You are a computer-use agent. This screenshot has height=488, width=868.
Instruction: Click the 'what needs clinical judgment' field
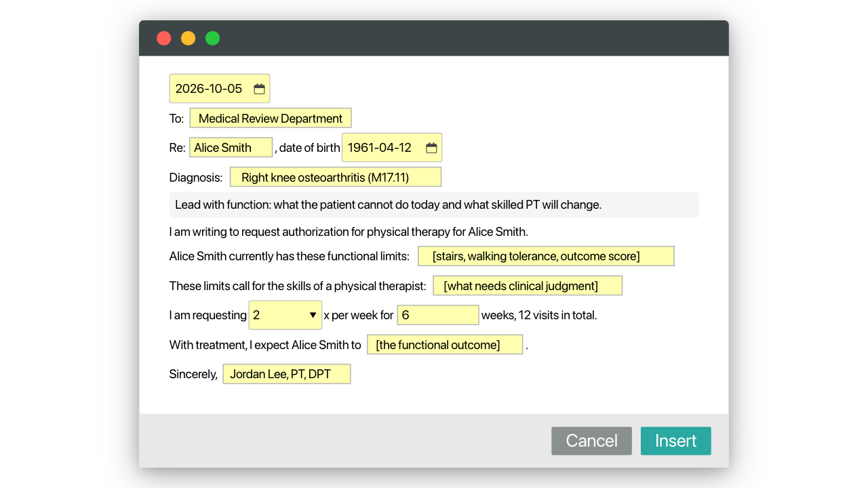[528, 286]
